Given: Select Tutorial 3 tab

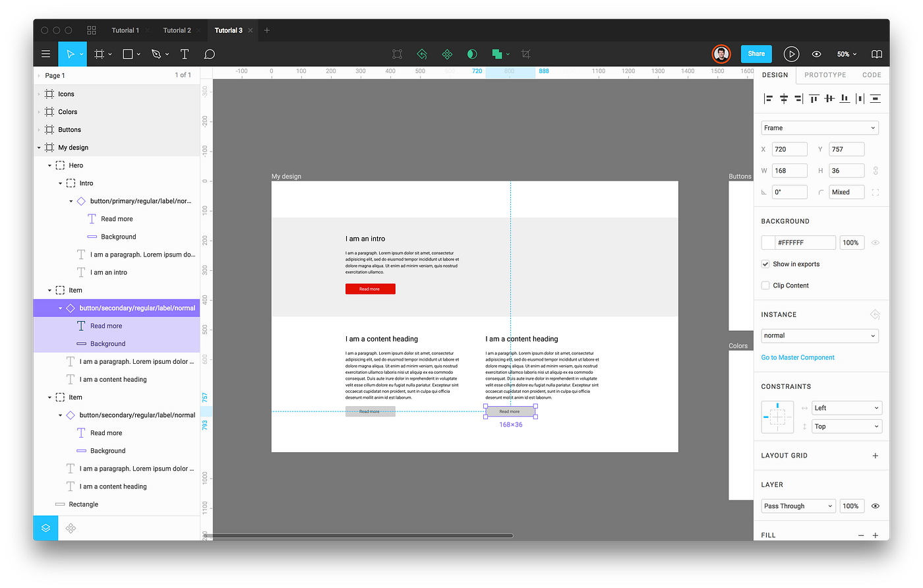Looking at the screenshot, I should pos(228,30).
